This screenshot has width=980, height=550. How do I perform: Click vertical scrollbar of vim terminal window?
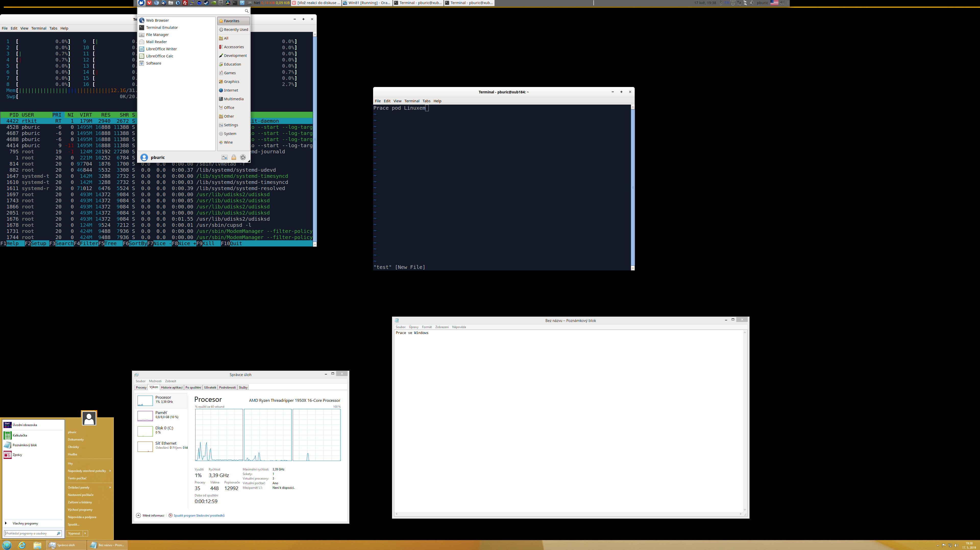tap(633, 187)
